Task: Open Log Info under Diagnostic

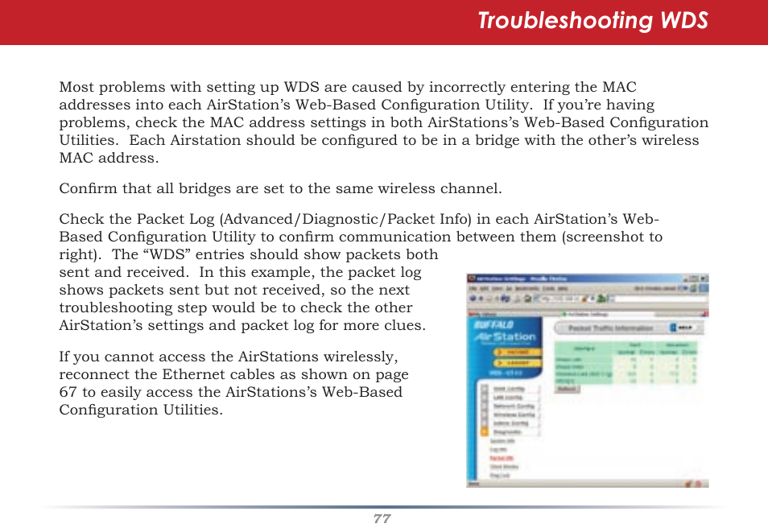Action: click(498, 450)
